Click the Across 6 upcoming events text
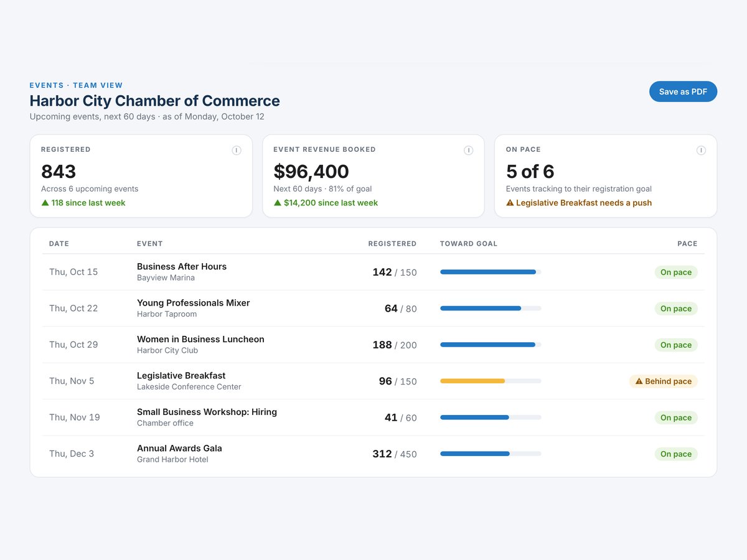Viewport: 747px width, 560px height. [x=90, y=189]
